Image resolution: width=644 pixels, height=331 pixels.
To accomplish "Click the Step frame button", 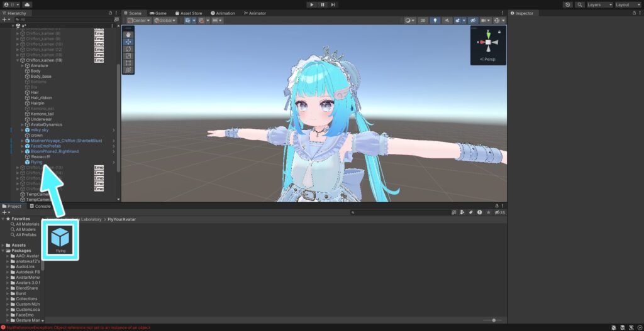I will coord(333,4).
